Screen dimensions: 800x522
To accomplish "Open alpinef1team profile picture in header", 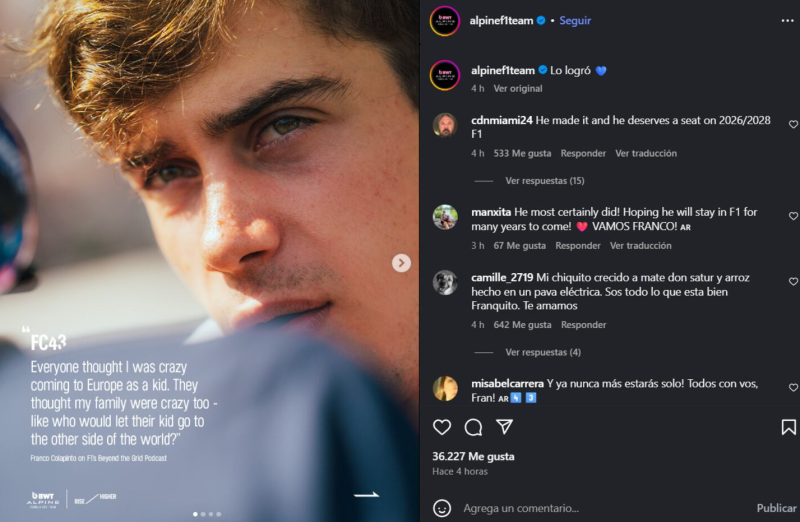I will pyautogui.click(x=445, y=20).
